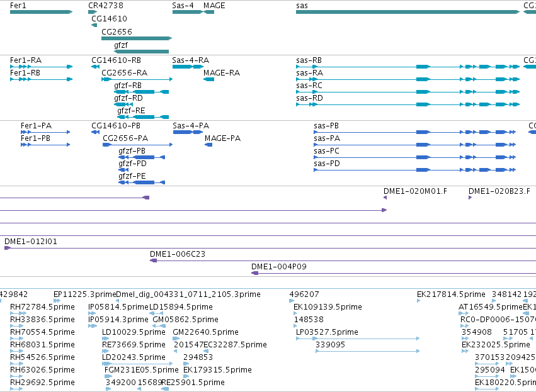Select protein MAGE-PA

(x=208, y=145)
